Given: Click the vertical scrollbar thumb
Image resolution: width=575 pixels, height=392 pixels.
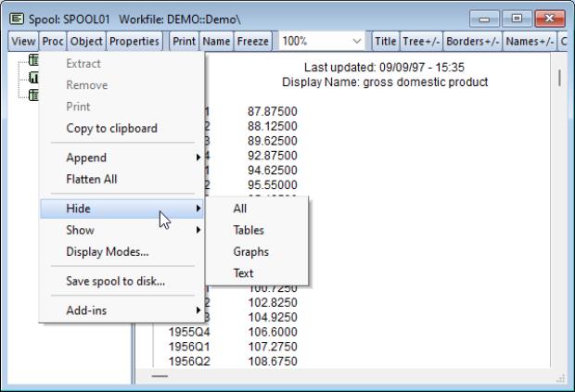Looking at the screenshot, I should [x=559, y=76].
